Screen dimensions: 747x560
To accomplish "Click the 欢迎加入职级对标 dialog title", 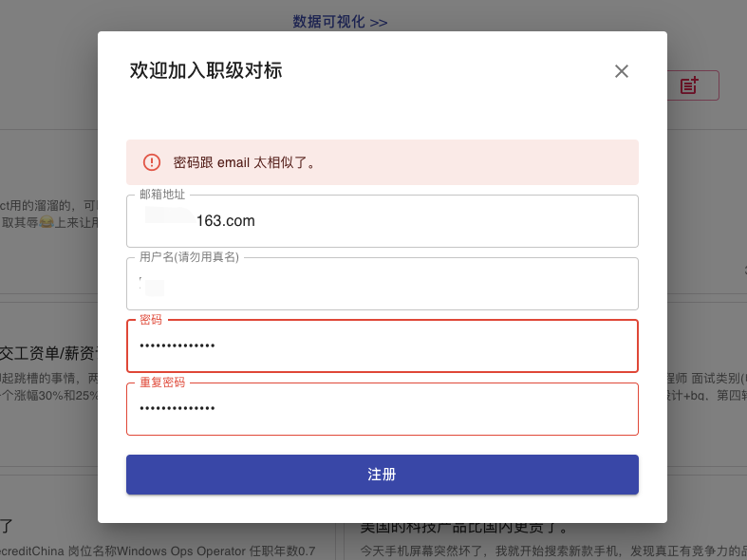I will click(206, 71).
